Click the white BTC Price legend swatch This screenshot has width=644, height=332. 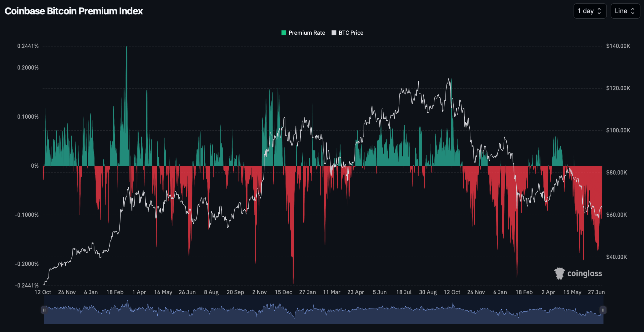tap(334, 33)
